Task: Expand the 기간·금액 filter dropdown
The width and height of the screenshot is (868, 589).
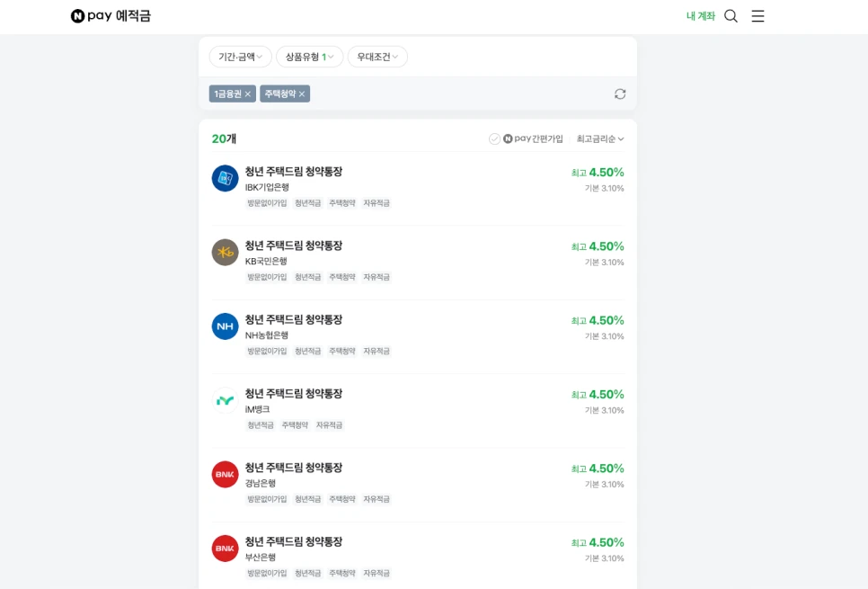Action: click(240, 57)
